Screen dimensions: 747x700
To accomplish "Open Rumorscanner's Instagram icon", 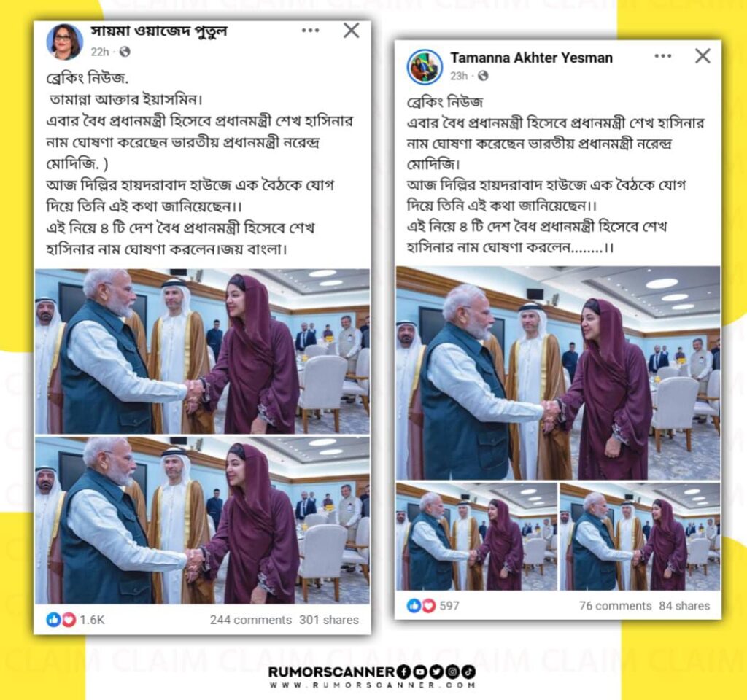I will [452, 672].
